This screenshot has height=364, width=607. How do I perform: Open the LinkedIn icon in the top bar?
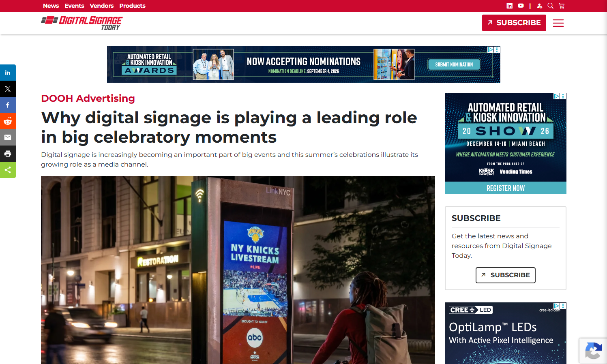[x=510, y=6]
